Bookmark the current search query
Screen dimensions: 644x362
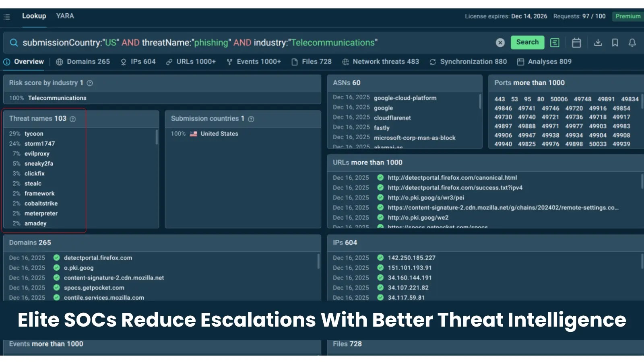pos(615,42)
